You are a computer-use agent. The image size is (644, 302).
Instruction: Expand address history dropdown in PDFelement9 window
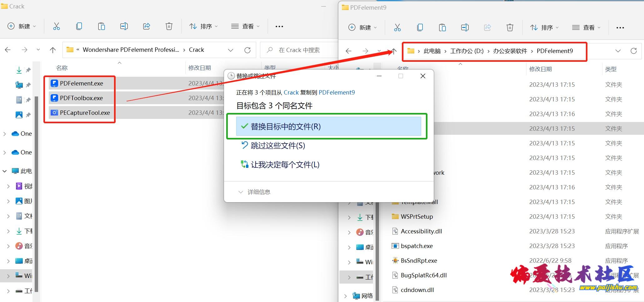pos(618,51)
